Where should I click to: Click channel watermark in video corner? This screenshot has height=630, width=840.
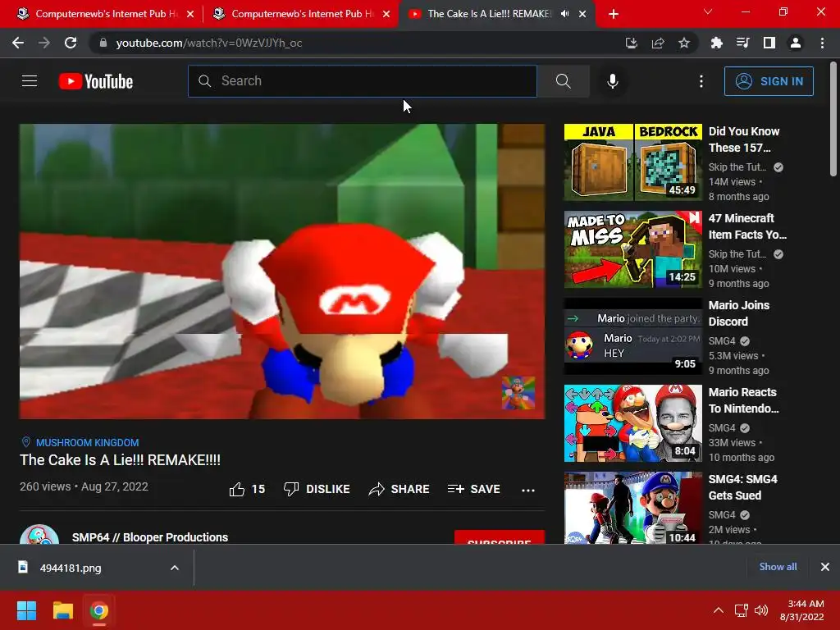click(518, 393)
